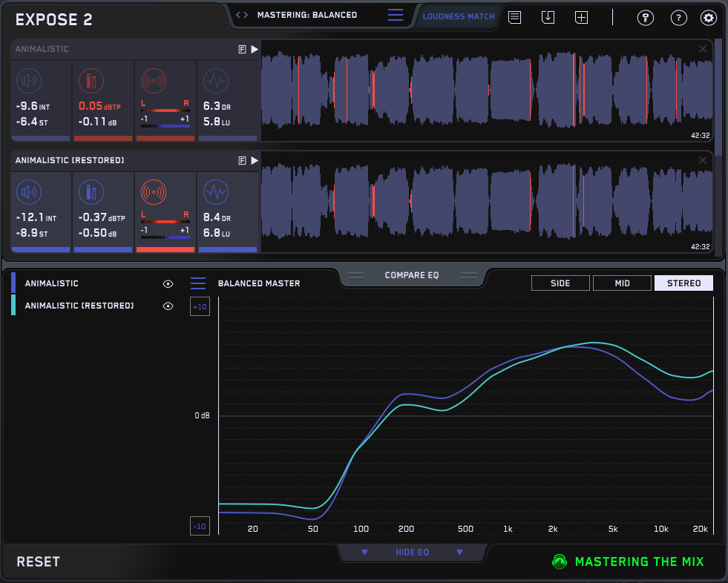Click the question mark help icon
Screen dimensions: 728x583
pos(678,18)
